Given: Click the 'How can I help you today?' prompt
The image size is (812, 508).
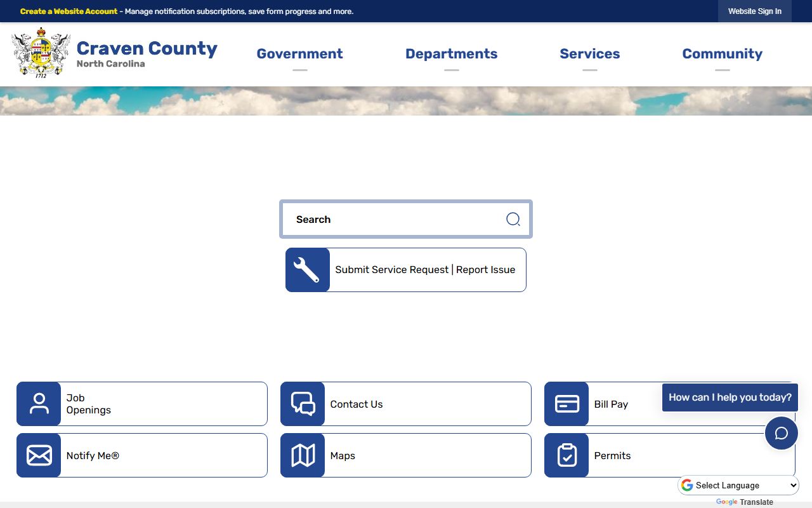Looking at the screenshot, I should pyautogui.click(x=730, y=398).
